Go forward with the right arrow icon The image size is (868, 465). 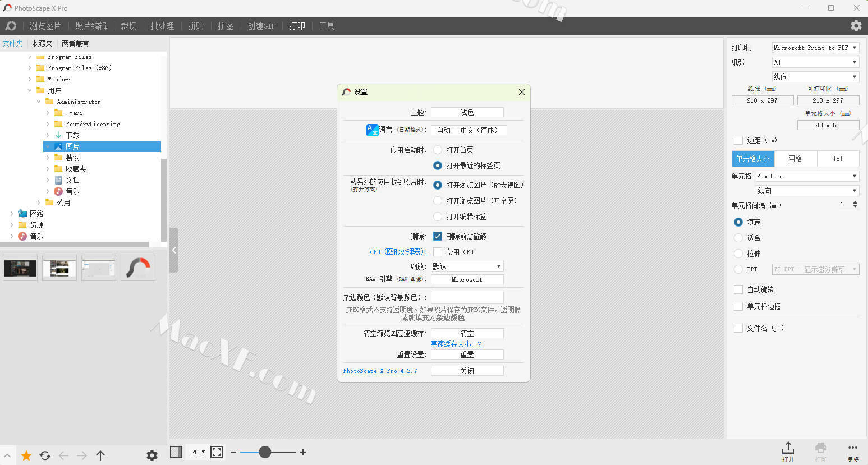click(82, 455)
